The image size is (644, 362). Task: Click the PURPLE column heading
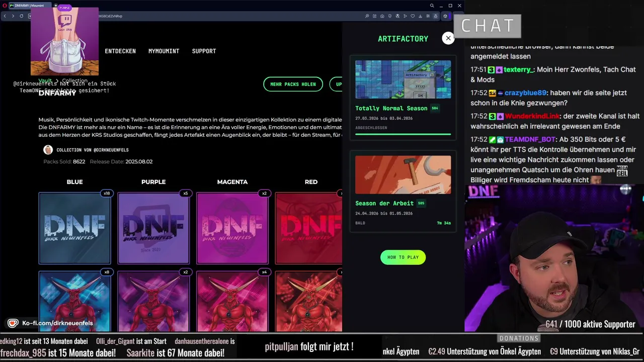click(153, 182)
